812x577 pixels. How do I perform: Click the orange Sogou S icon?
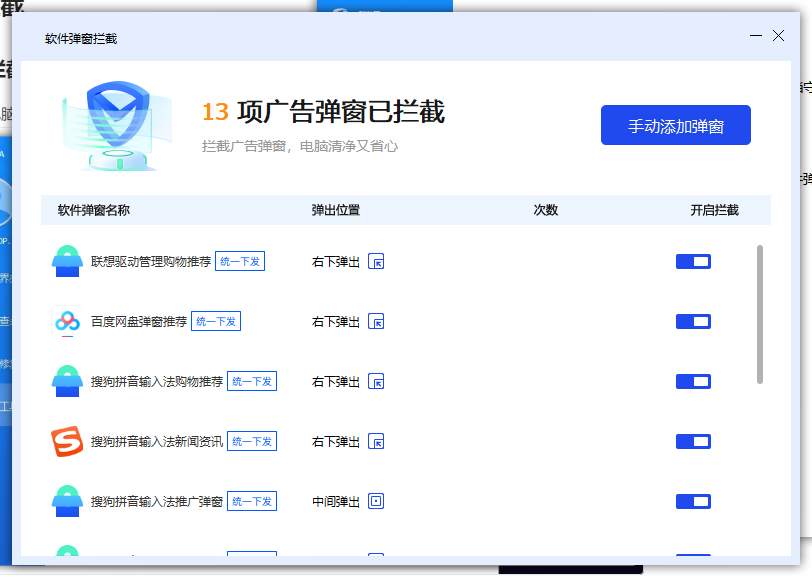pyautogui.click(x=67, y=441)
